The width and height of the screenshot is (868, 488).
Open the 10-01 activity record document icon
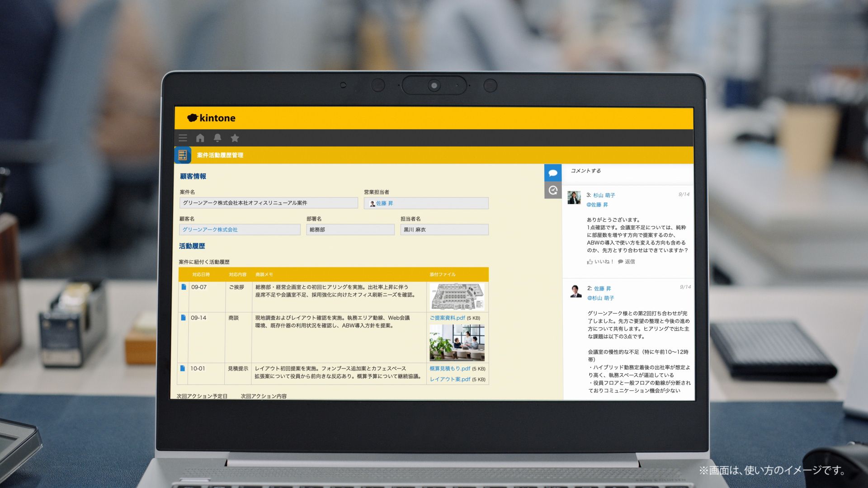(183, 368)
